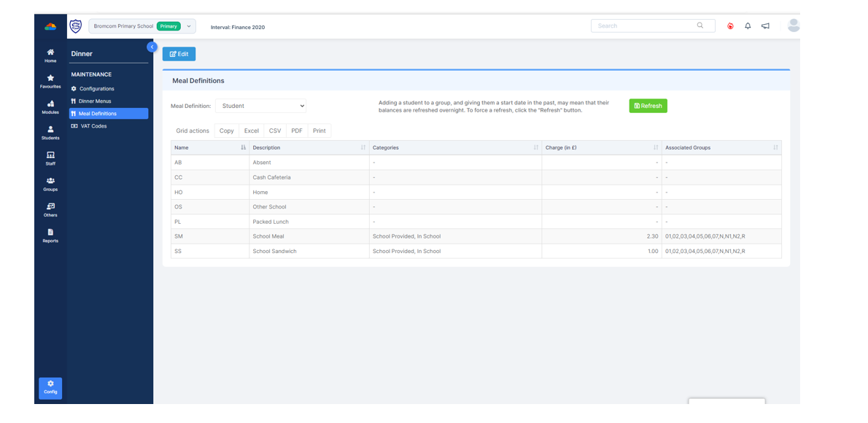
Task: Open the Config gear at bottom
Action: point(50,387)
